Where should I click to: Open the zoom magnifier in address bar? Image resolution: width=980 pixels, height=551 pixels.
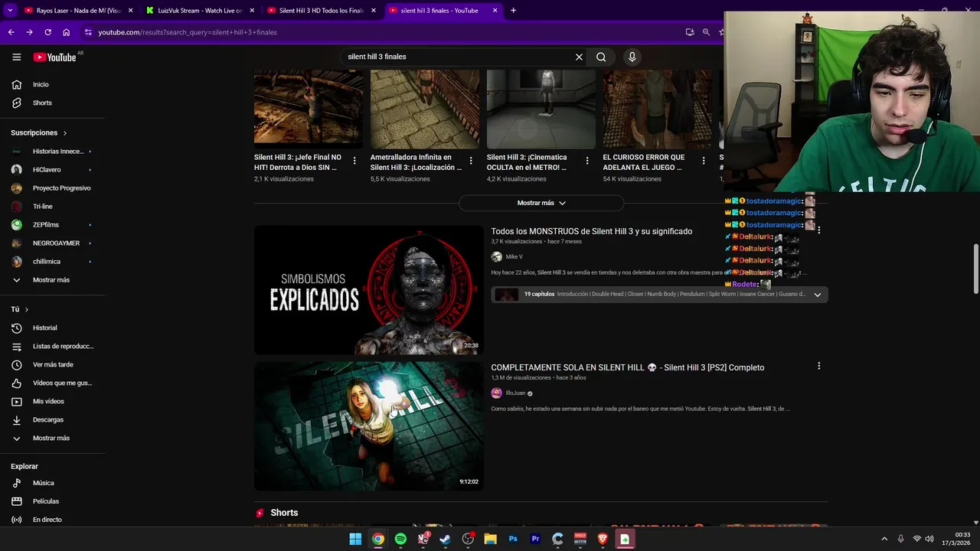pos(706,32)
